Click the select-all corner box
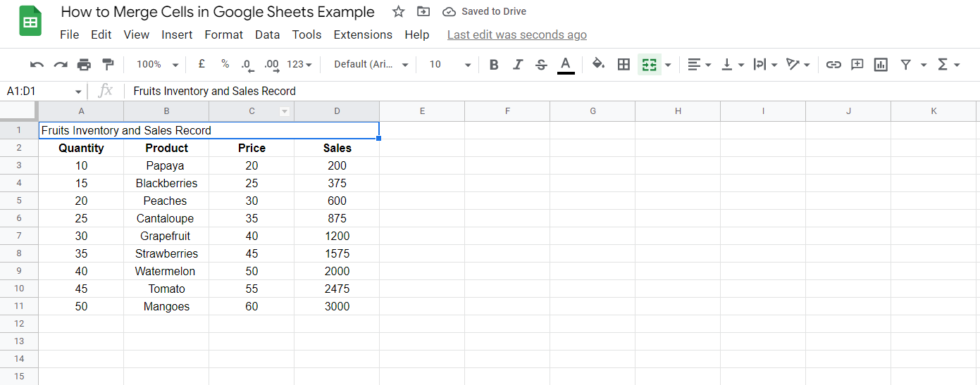 [x=19, y=111]
